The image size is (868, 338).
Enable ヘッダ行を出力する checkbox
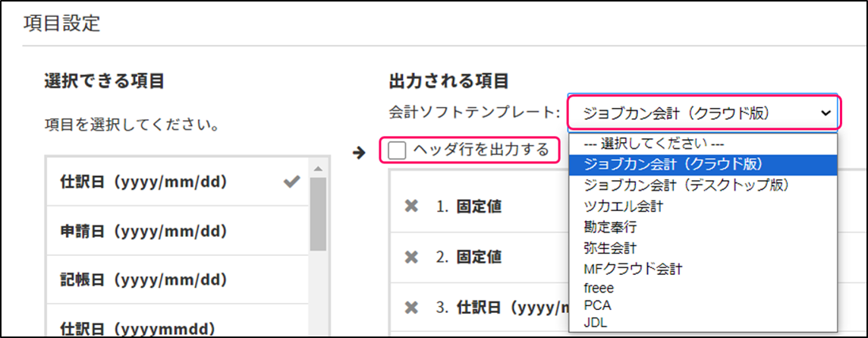(397, 150)
